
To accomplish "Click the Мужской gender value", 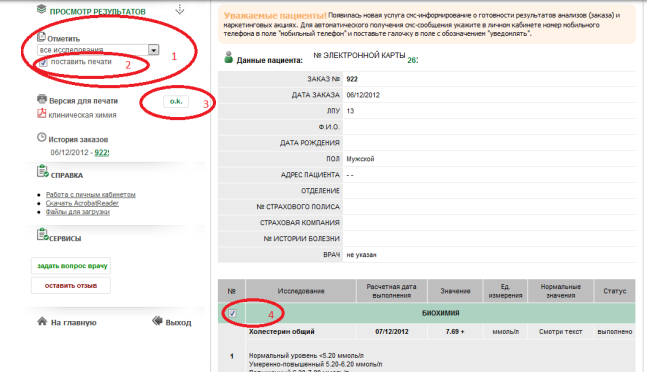I will coord(360,159).
